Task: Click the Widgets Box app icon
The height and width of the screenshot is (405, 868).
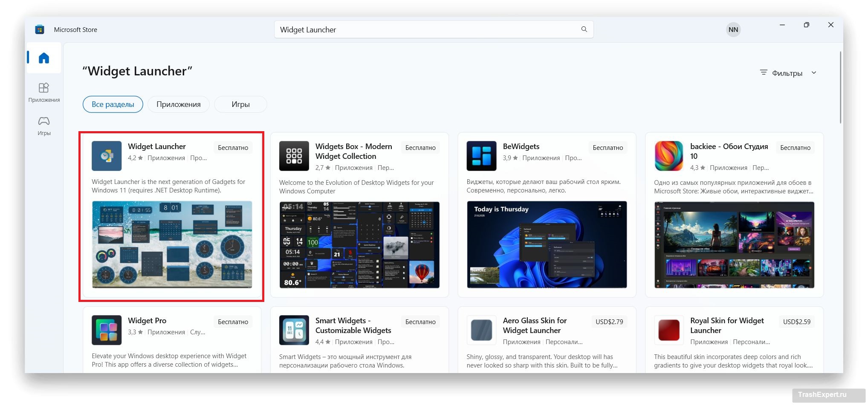Action: [x=294, y=156]
